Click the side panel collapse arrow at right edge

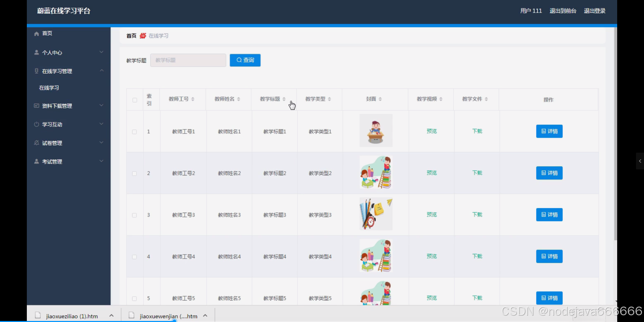(640, 161)
